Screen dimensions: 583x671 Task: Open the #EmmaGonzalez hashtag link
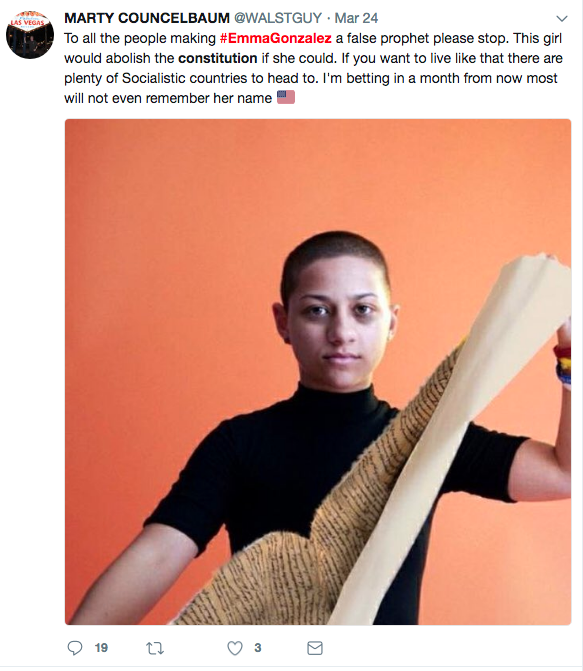(276, 39)
